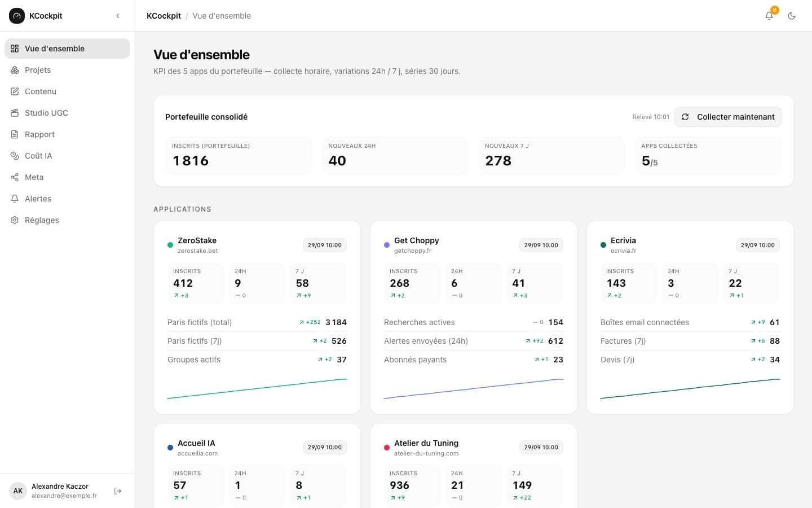The height and width of the screenshot is (508, 812).
Task: Open notifications bell in top bar
Action: coord(769,16)
